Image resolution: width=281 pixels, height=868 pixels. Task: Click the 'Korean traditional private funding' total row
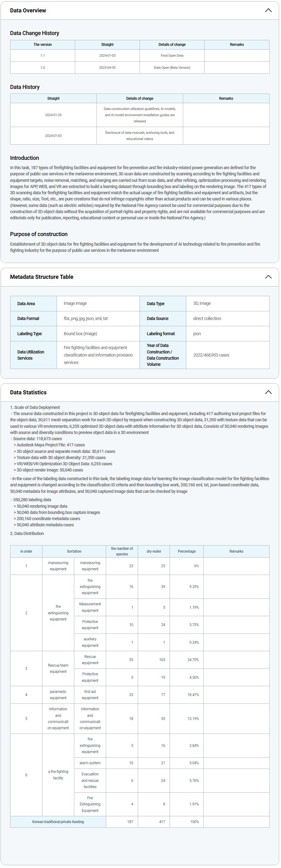pos(58,822)
